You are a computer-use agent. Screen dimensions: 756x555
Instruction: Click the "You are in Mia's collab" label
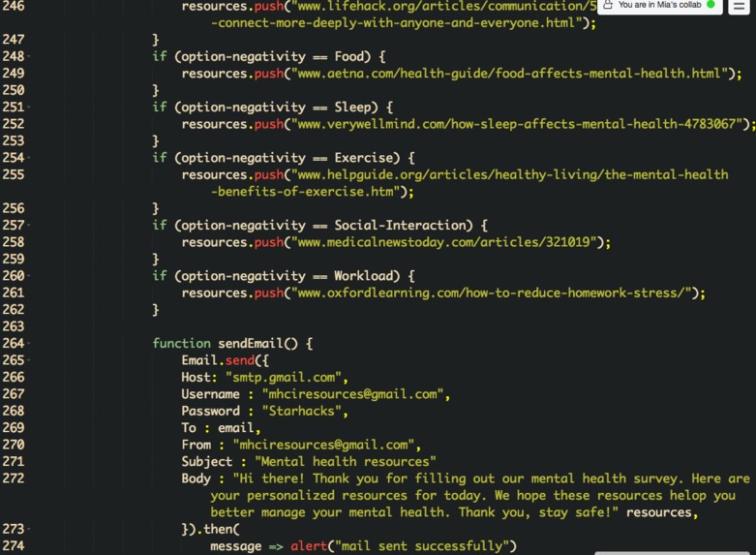[659, 5]
